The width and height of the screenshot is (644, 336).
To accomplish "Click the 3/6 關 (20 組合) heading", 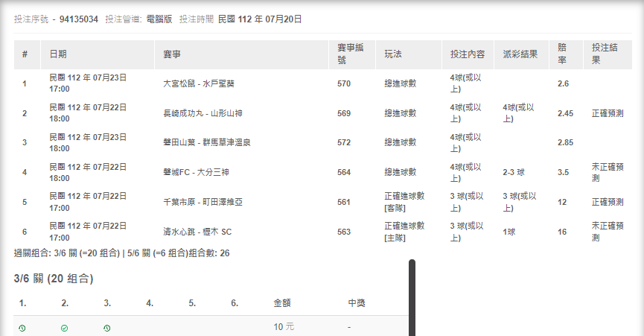I will click(54, 279).
